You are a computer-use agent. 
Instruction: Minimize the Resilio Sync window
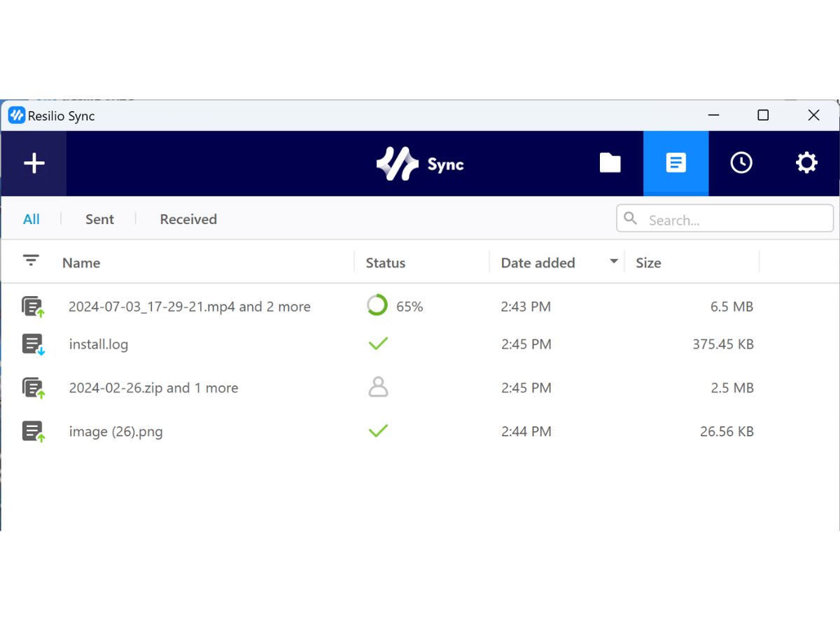[x=713, y=115]
